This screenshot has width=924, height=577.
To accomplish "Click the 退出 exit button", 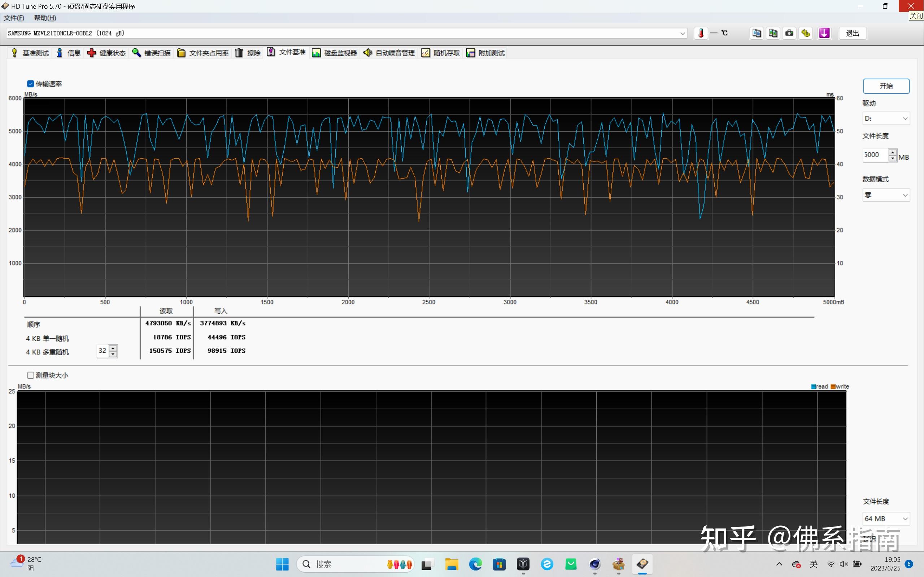I will point(852,33).
